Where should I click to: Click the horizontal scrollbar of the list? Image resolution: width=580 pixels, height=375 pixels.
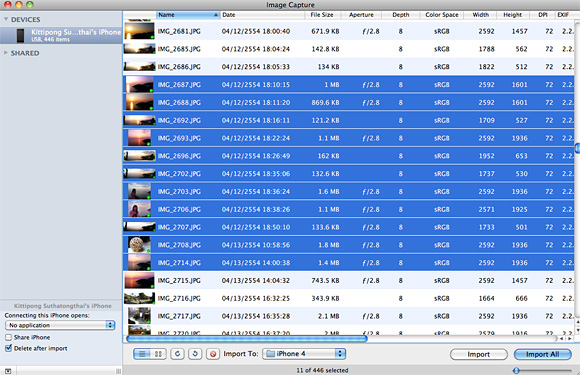(x=247, y=338)
